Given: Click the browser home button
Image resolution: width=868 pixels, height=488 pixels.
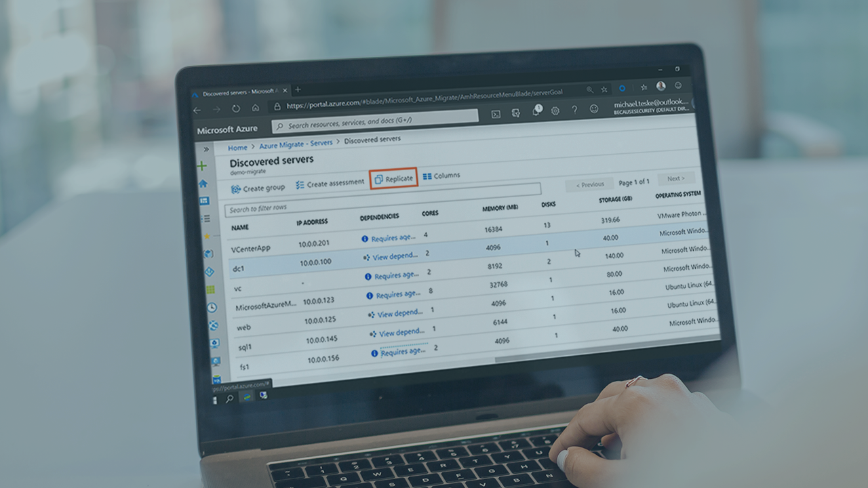Looking at the screenshot, I should 255,108.
